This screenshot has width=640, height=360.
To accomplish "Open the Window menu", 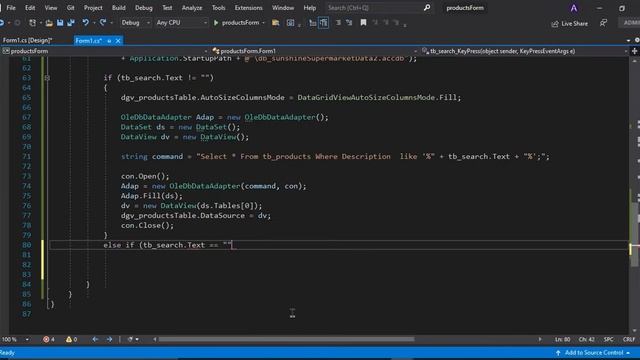I will [283, 8].
